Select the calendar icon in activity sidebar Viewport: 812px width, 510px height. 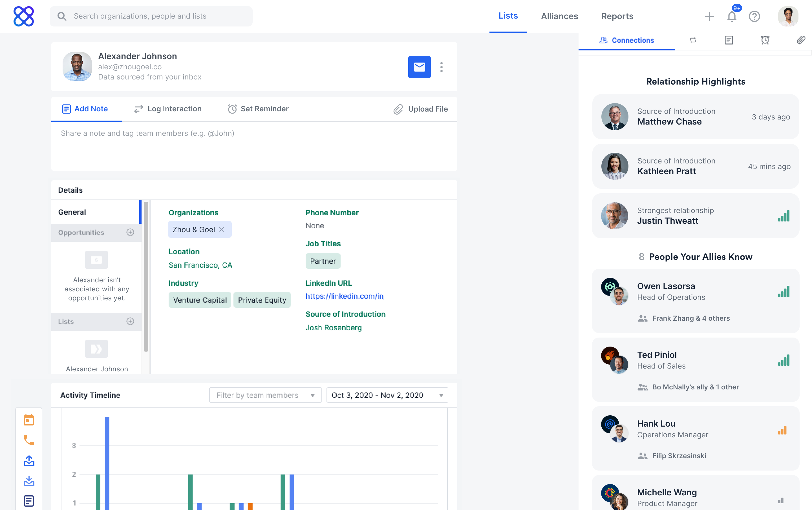click(29, 420)
